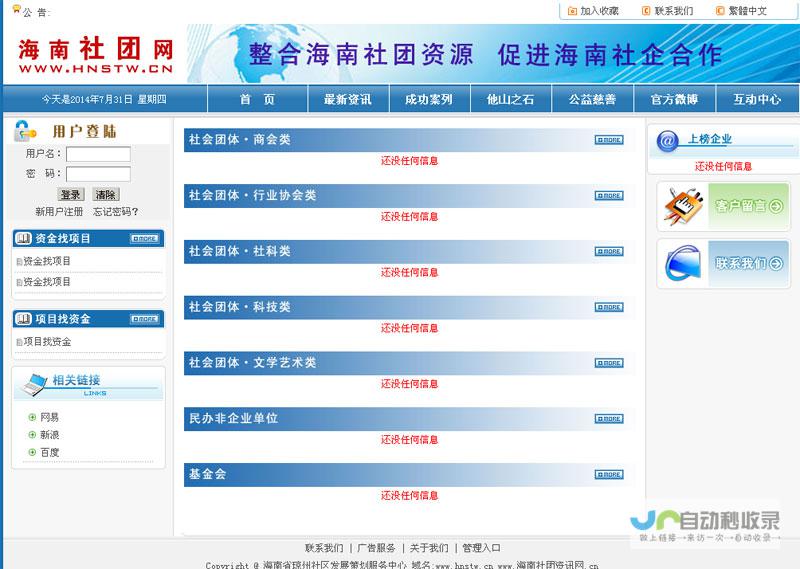Viewport: 800px width, 569px height.
Task: Click MORE icon for 社会团体·社科类
Action: pos(609,251)
